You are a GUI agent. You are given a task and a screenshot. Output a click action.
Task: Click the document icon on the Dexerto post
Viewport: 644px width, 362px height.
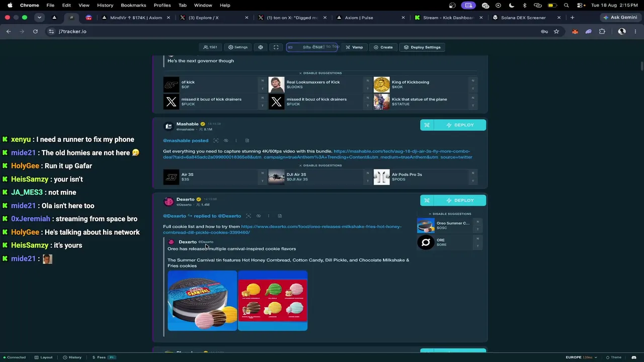[280, 216]
